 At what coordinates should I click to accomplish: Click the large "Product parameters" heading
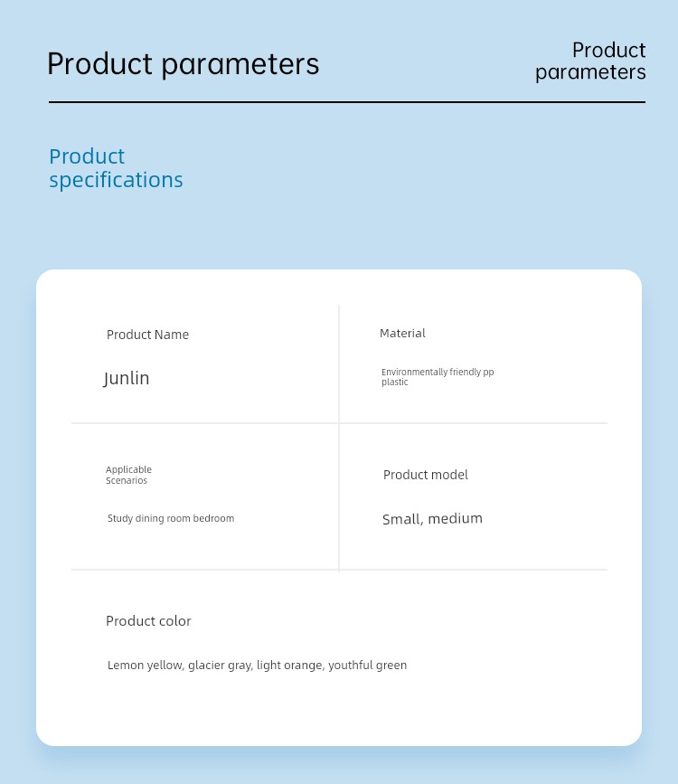click(x=183, y=64)
